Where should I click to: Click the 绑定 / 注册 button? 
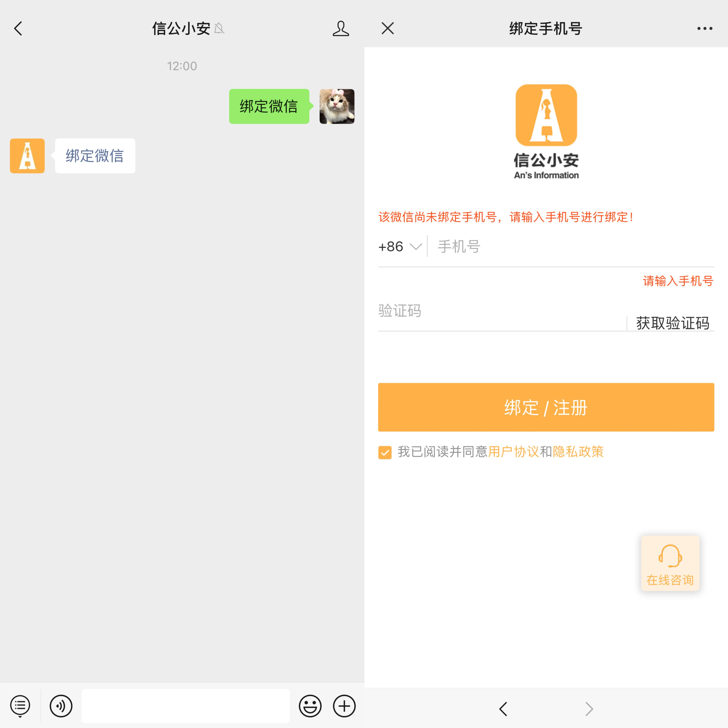click(546, 407)
